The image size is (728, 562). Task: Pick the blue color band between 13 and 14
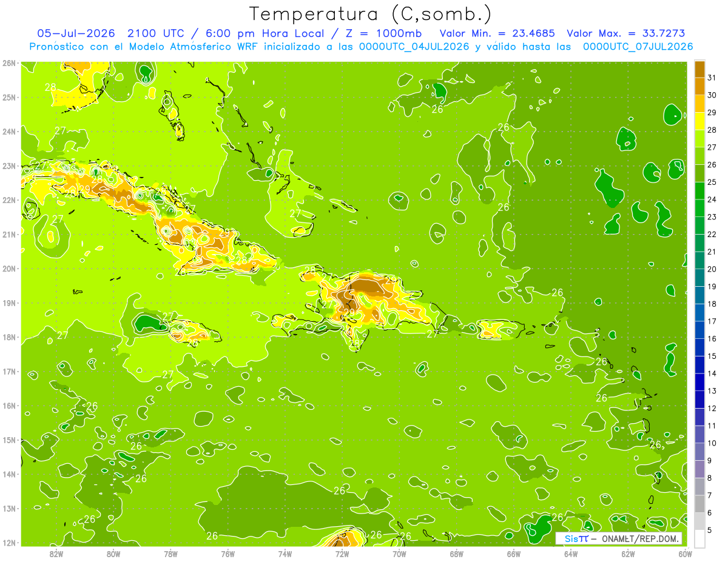[x=699, y=381]
